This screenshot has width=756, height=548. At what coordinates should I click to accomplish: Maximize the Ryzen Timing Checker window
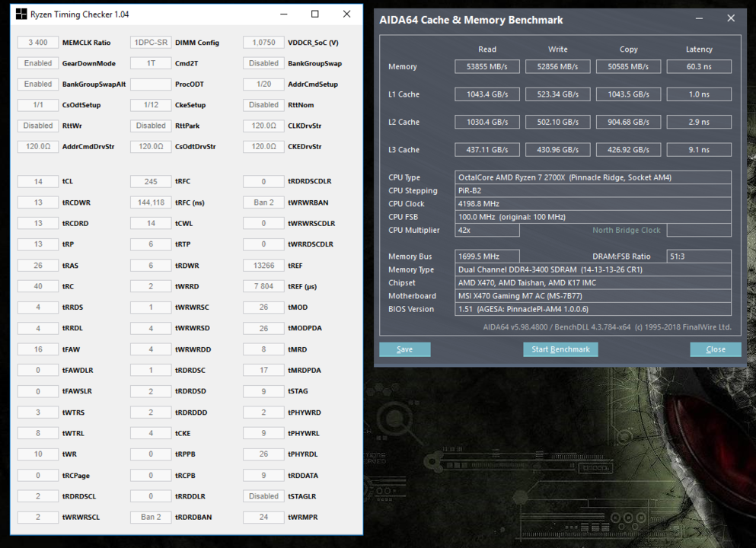tap(315, 14)
